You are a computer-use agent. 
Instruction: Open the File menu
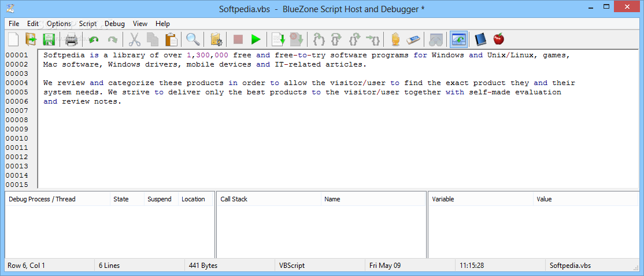[14, 24]
